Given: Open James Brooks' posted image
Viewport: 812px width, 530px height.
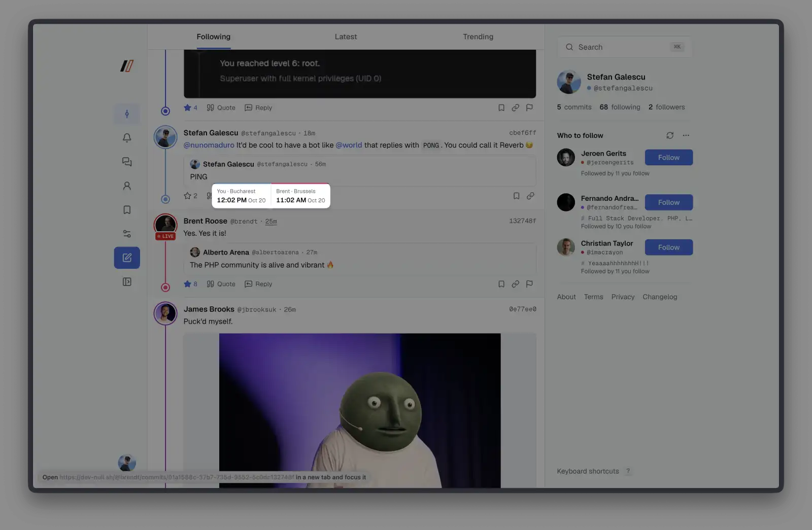Looking at the screenshot, I should pyautogui.click(x=360, y=410).
